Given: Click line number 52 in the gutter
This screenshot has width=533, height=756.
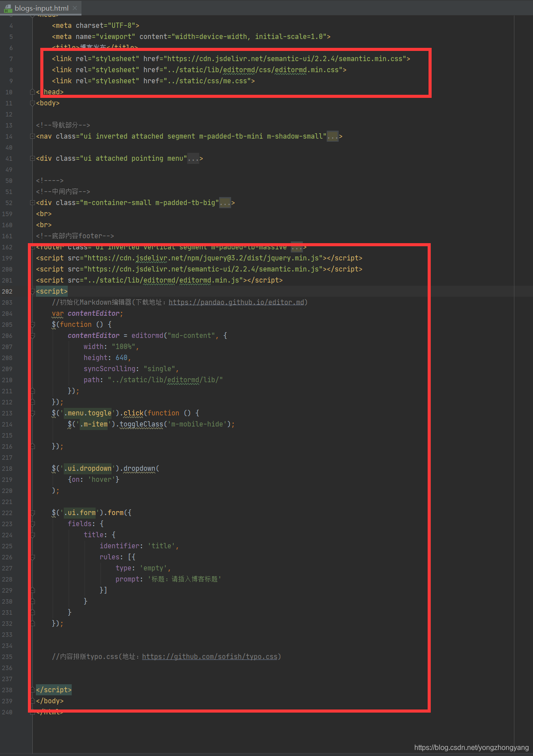Looking at the screenshot, I should (9, 203).
